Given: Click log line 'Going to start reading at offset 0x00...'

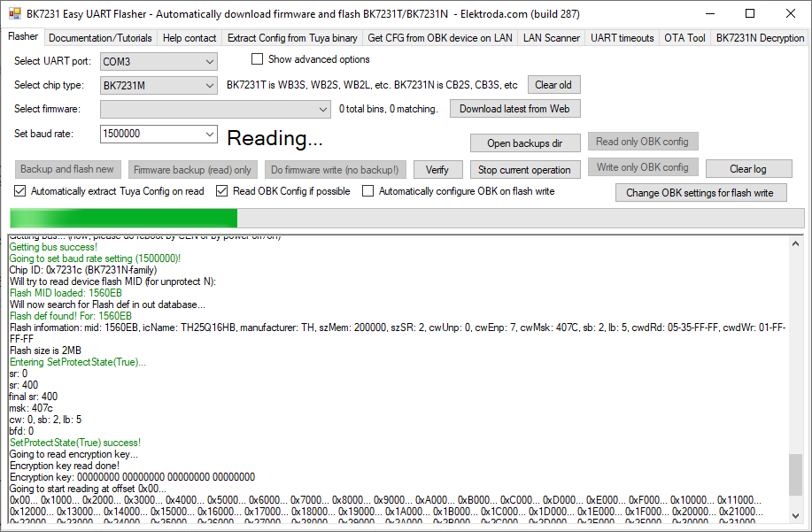Looking at the screenshot, I should (88, 489).
